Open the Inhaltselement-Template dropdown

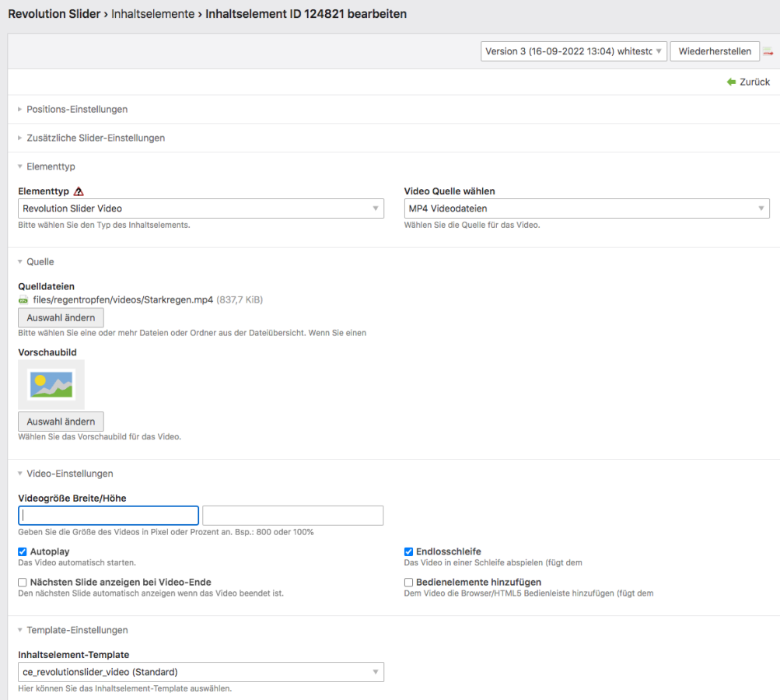(x=201, y=672)
